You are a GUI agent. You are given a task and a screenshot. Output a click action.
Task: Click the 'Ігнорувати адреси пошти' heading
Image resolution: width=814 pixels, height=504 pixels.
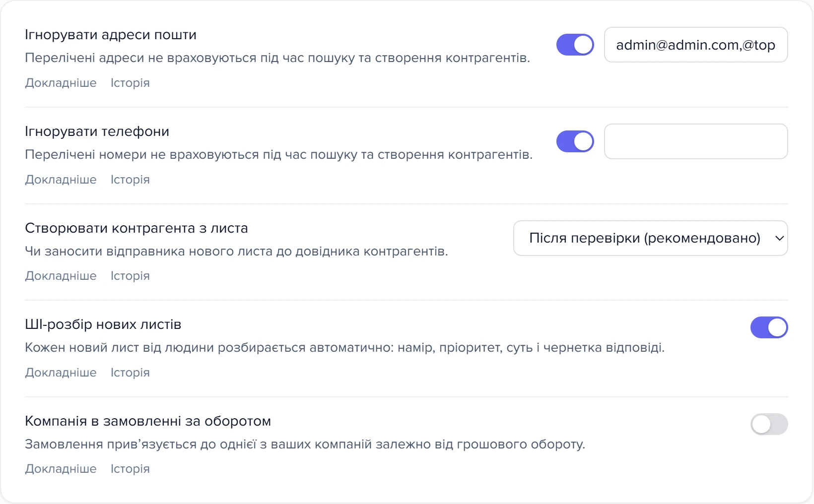click(111, 35)
